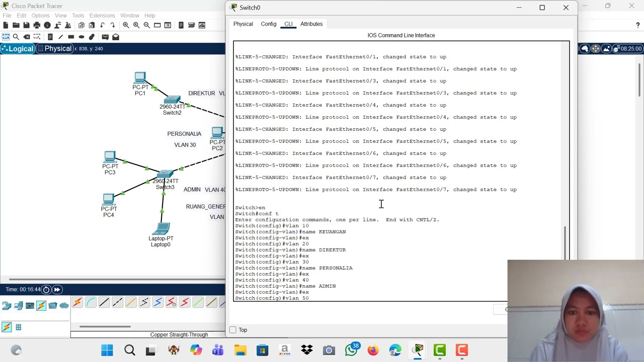Click the DIREKTUR label on canvas
This screenshot has width=644, height=362.
(201, 93)
